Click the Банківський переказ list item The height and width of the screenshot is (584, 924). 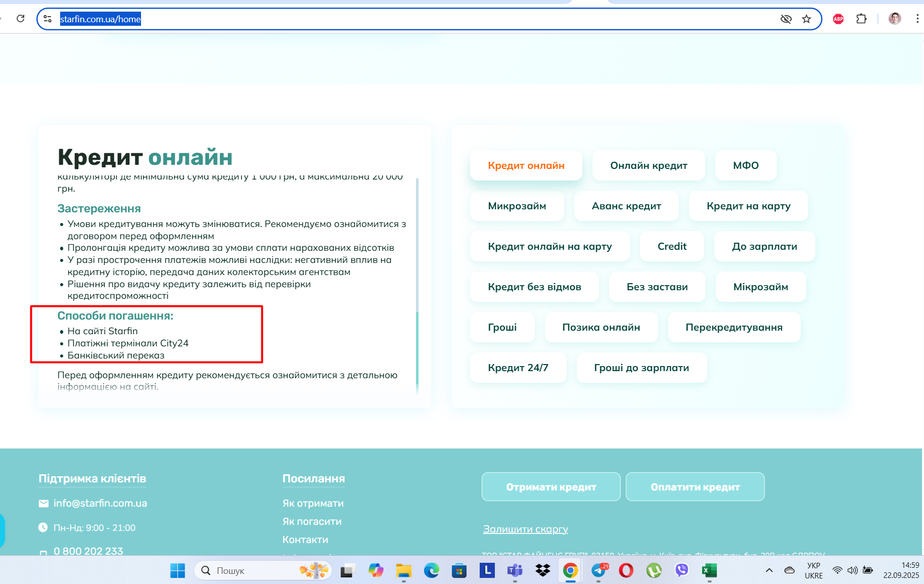coord(116,355)
